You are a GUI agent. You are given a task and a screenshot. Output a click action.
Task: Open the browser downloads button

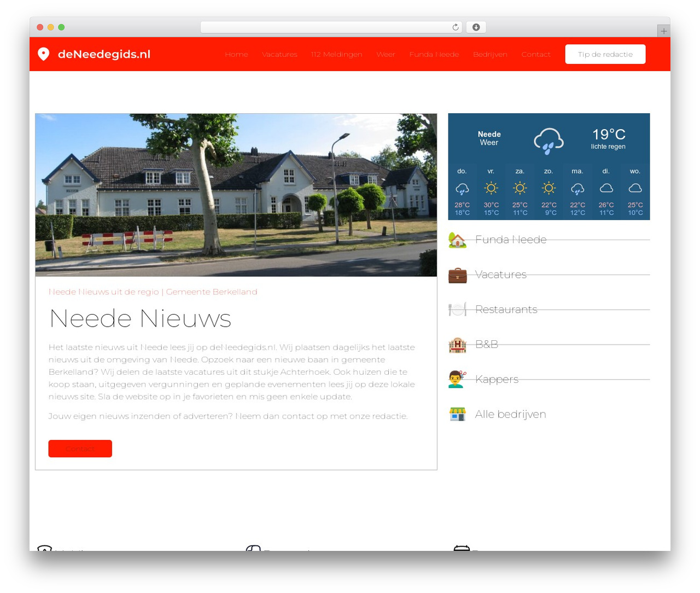476,27
